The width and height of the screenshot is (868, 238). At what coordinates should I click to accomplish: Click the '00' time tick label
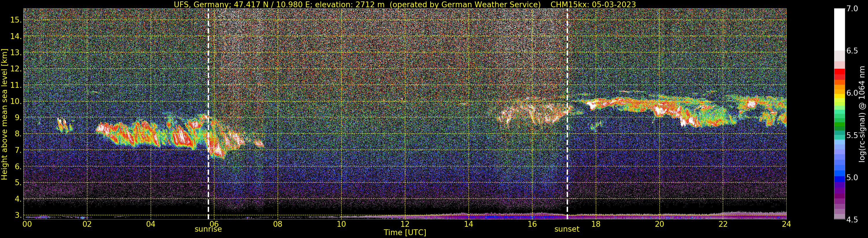[27, 224]
